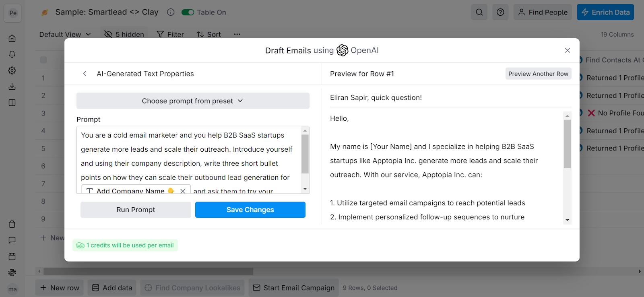Open settings gear in sidebar
The width and height of the screenshot is (644, 297).
tap(12, 70)
